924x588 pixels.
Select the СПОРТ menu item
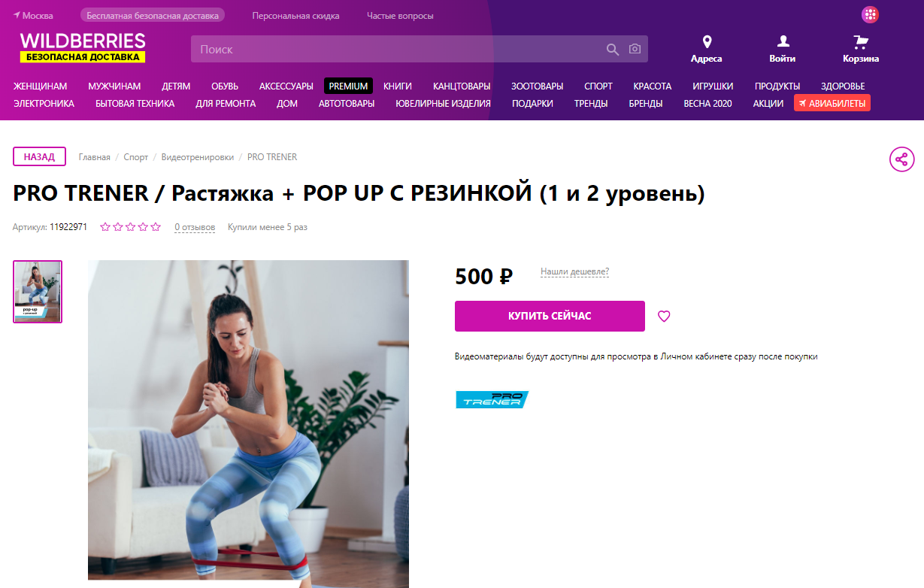(598, 86)
